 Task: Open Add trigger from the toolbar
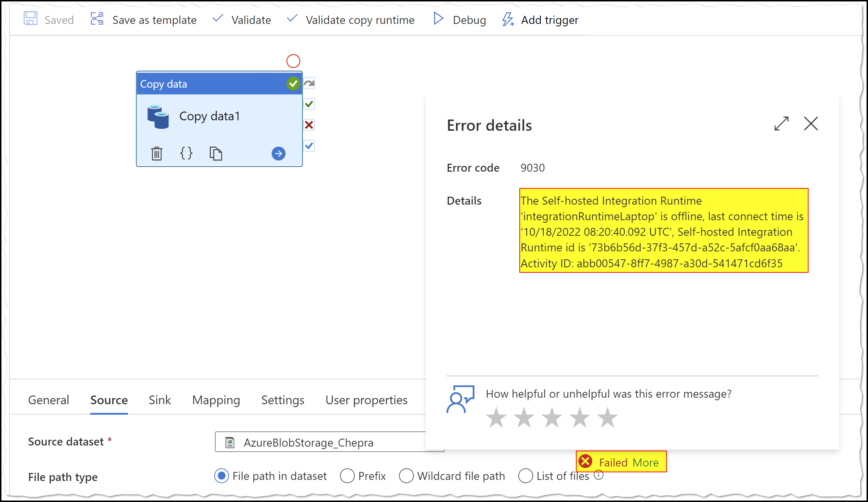point(540,20)
